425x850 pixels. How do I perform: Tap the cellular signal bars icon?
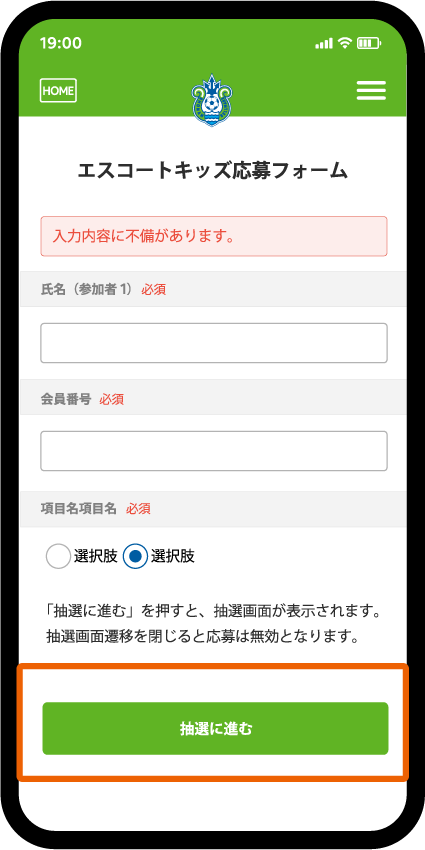(324, 43)
